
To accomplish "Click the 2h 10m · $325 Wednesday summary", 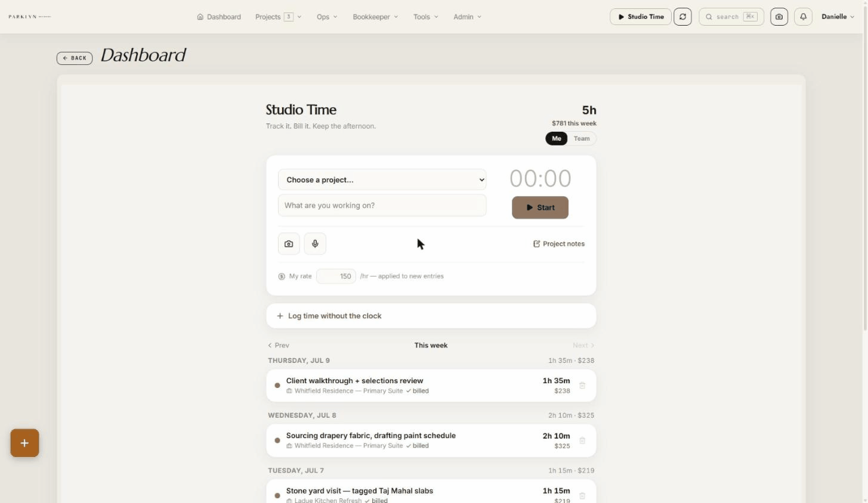I will click(571, 415).
